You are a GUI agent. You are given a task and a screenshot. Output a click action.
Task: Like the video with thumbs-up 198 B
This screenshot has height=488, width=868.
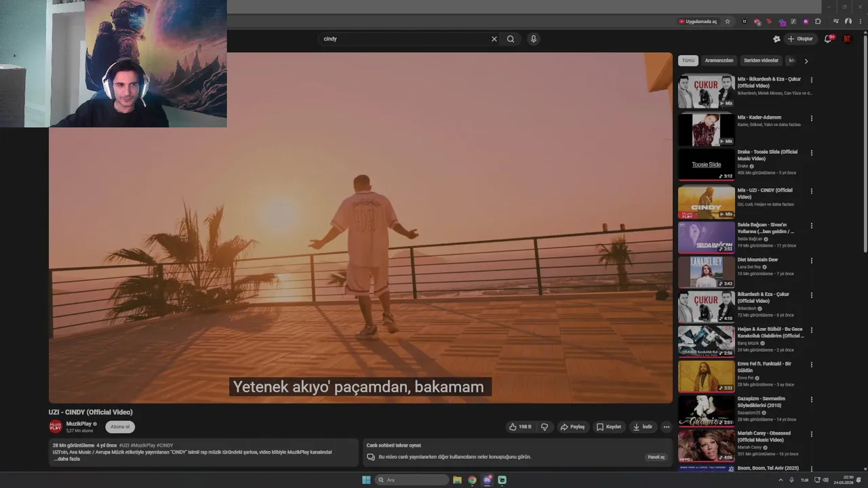[x=520, y=427]
